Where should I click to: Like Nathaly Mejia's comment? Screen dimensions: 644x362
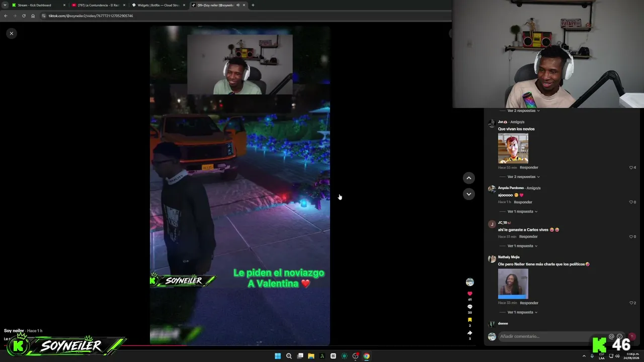631,303
